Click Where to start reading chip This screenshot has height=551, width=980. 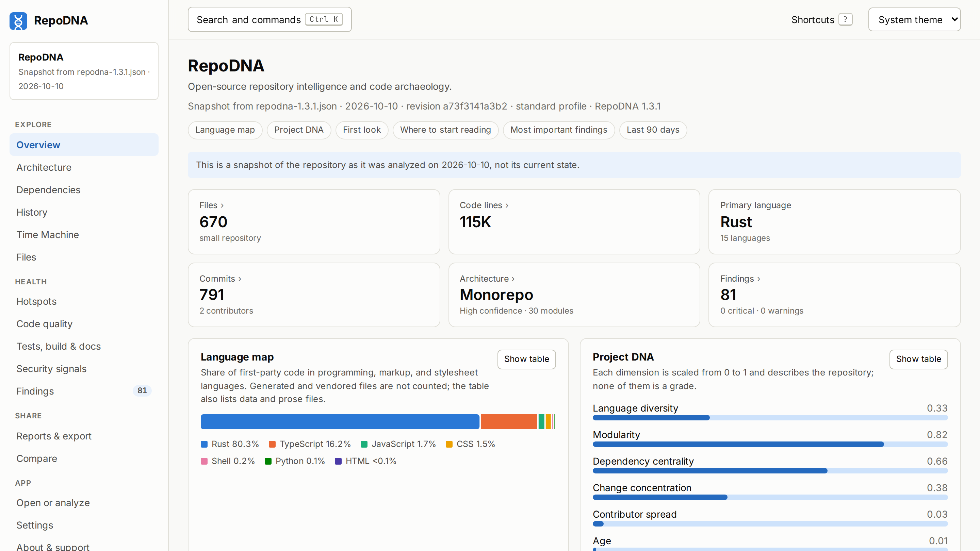pos(445,130)
